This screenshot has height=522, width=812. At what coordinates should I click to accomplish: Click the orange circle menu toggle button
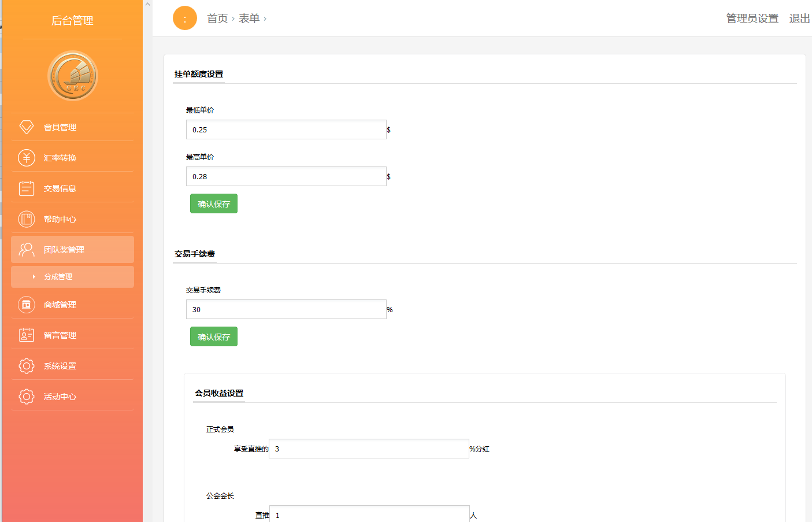click(x=185, y=18)
